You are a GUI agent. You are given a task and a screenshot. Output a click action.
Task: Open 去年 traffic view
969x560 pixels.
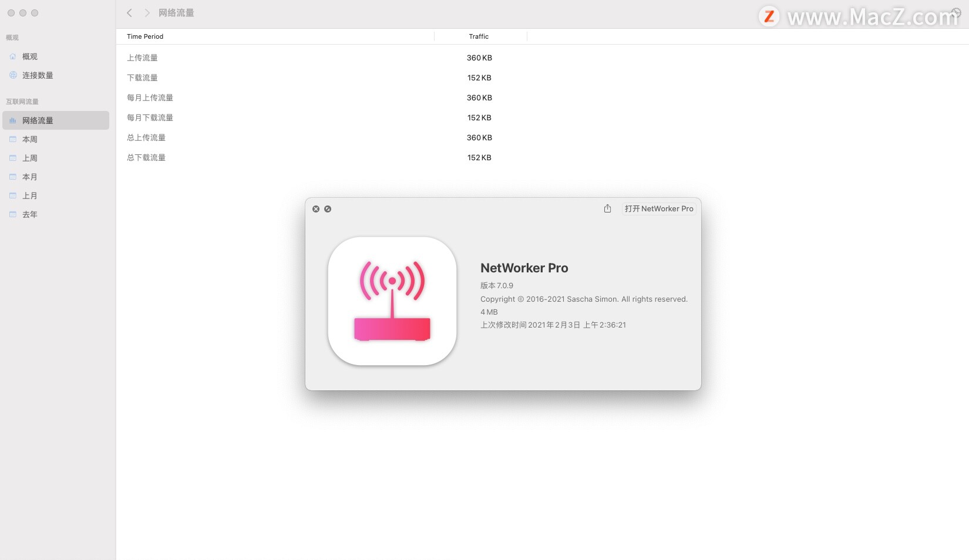56,214
